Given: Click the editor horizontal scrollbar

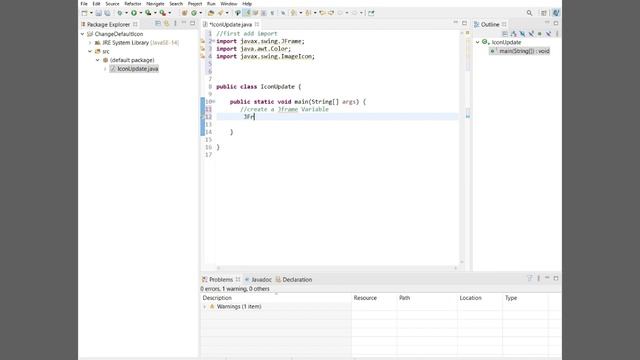Looking at the screenshot, I should pyautogui.click(x=337, y=268).
